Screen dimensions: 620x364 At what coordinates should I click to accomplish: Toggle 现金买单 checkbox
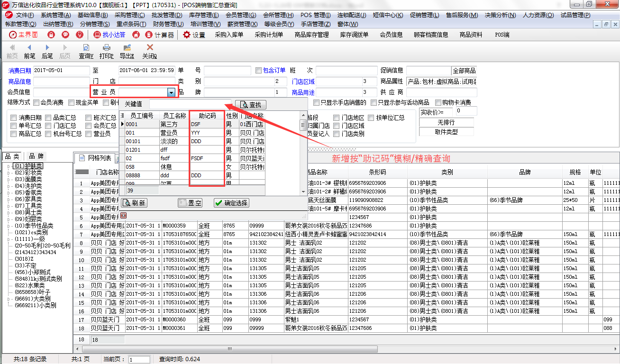pyautogui.click(x=71, y=102)
